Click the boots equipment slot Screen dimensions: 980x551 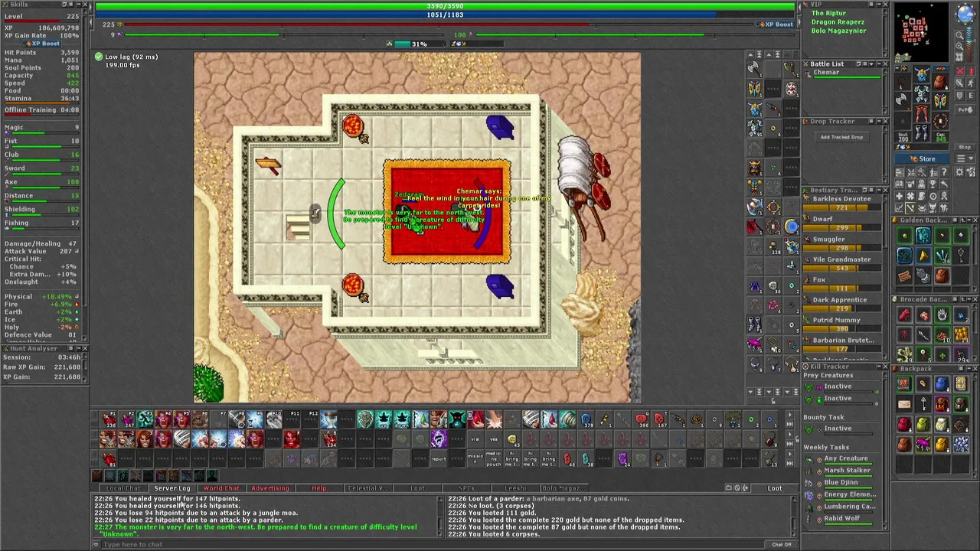[x=922, y=132]
